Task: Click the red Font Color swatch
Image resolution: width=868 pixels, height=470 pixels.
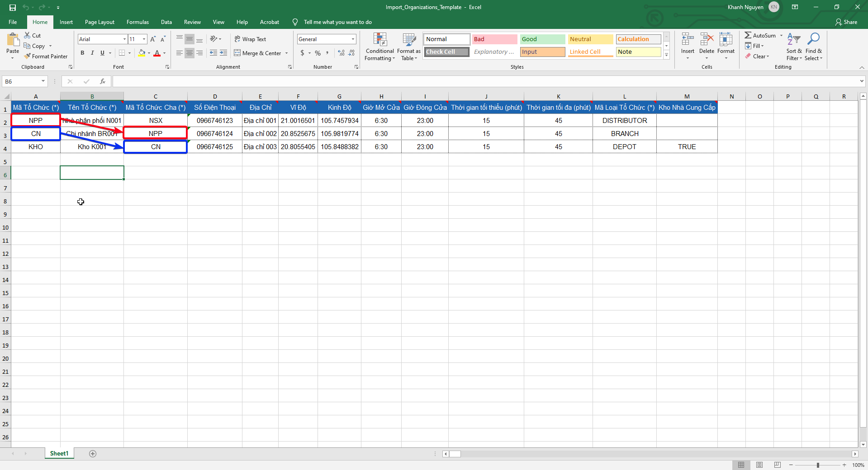Action: (x=157, y=53)
